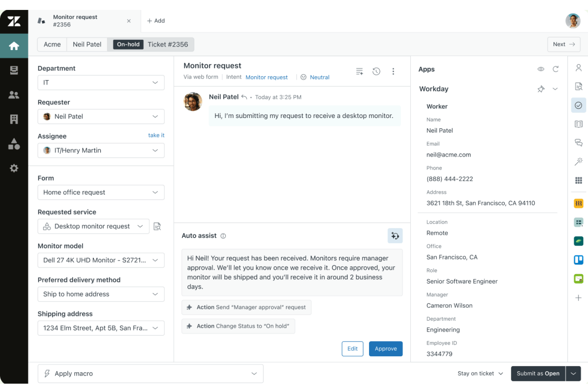Click the Next ticket button

(564, 44)
